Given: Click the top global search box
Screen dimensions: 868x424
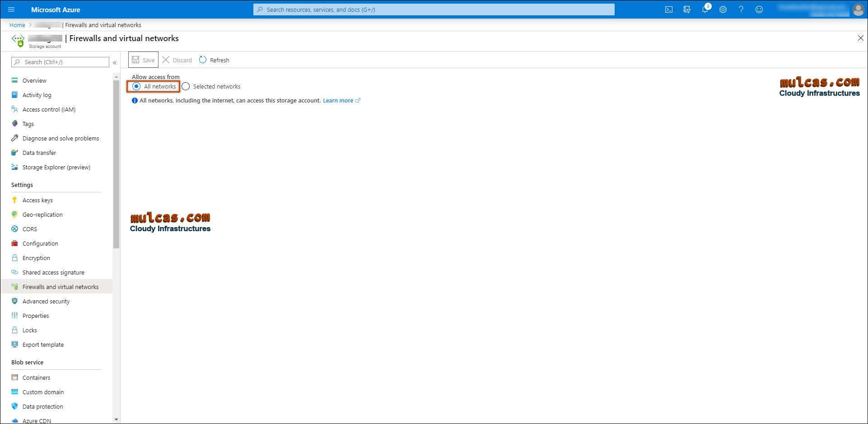Looking at the screenshot, I should [x=434, y=9].
